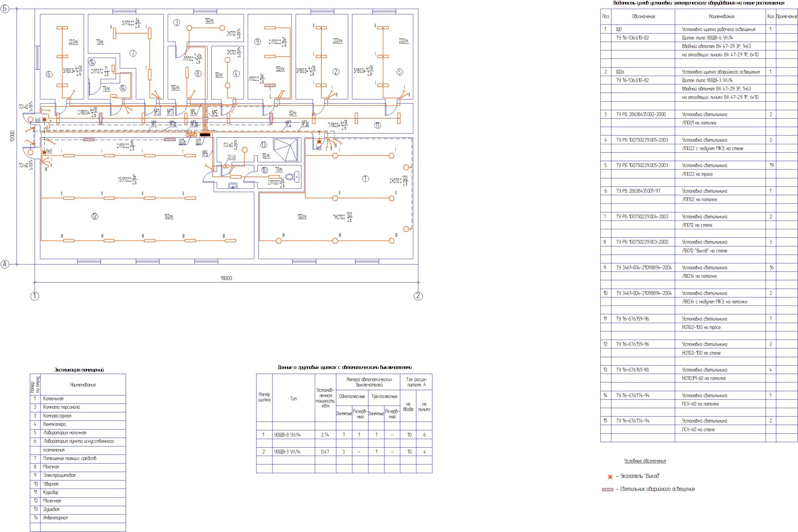Select the black ЩО panel symbol

click(205, 135)
